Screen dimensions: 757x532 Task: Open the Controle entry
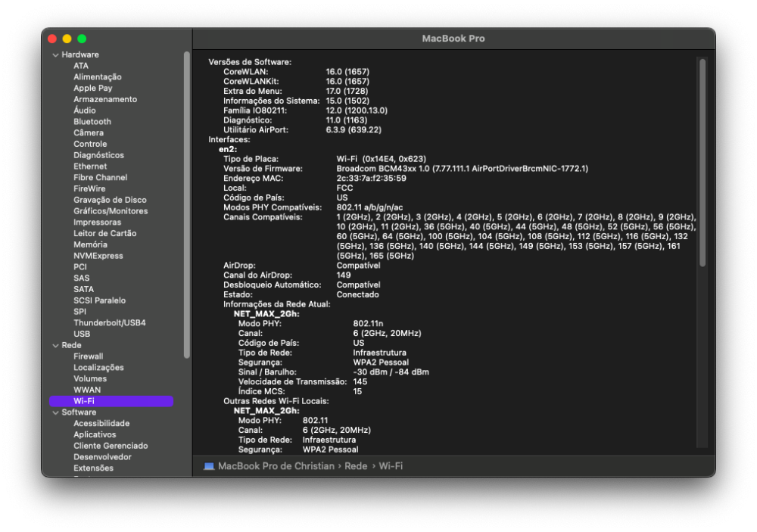click(90, 144)
